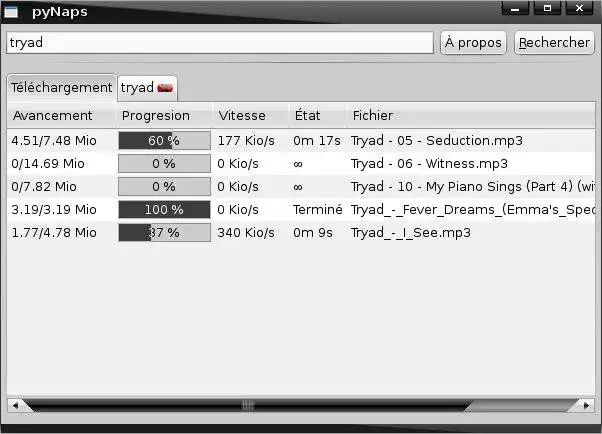
Task: Click the Terminé status cell
Action: coord(318,210)
